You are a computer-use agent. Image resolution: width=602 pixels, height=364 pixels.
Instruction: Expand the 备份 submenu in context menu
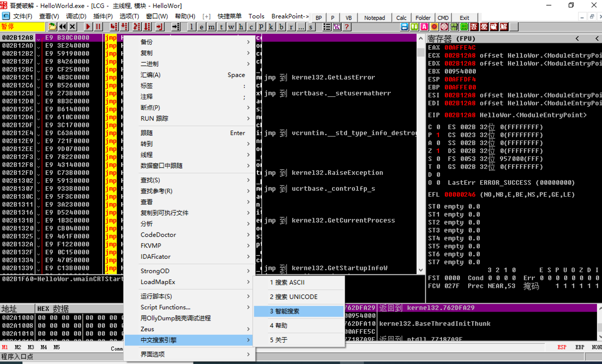[189, 42]
